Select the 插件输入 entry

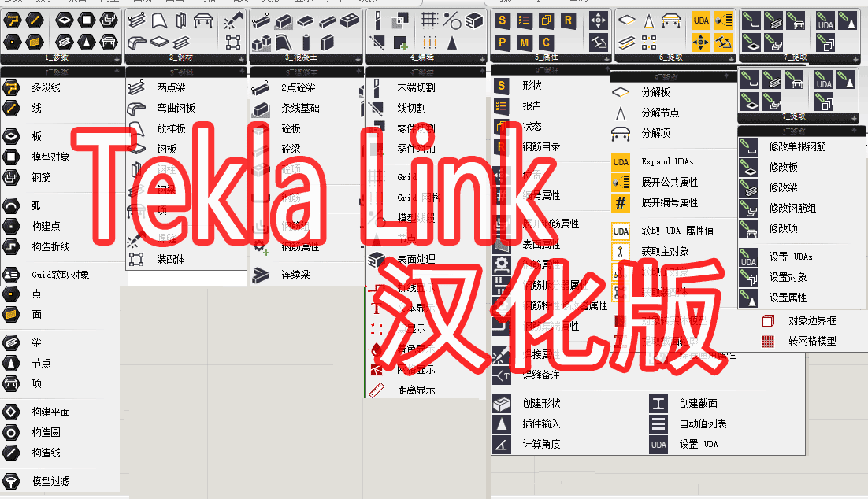coord(541,423)
